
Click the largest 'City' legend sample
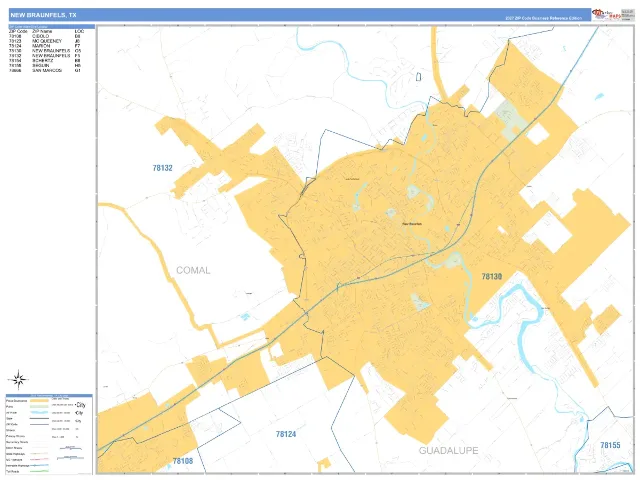(81, 405)
